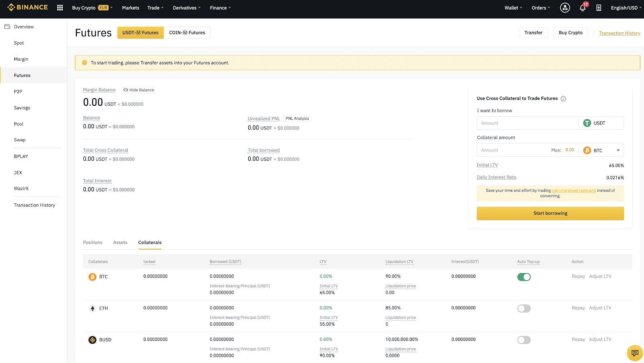Viewport: 644px width, 363px height.
Task: Click the hide-eye icon beside Hide Balance
Action: coord(126,90)
